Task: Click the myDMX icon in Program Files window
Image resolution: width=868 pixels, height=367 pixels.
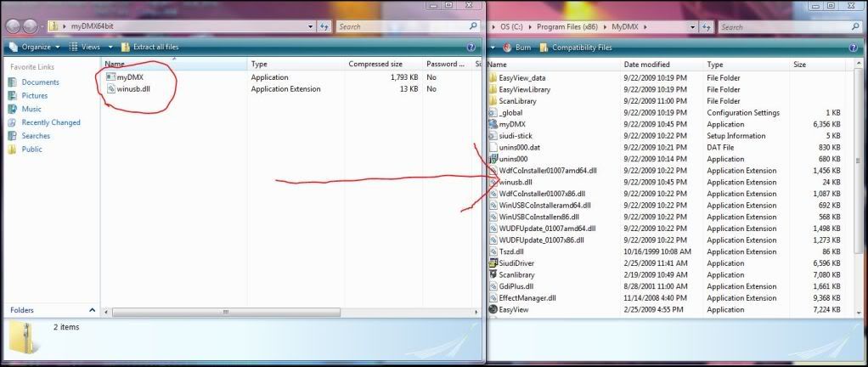Action: click(x=493, y=124)
